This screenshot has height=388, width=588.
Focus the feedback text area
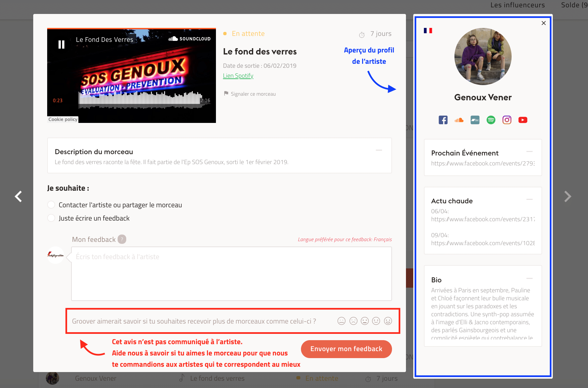232,274
